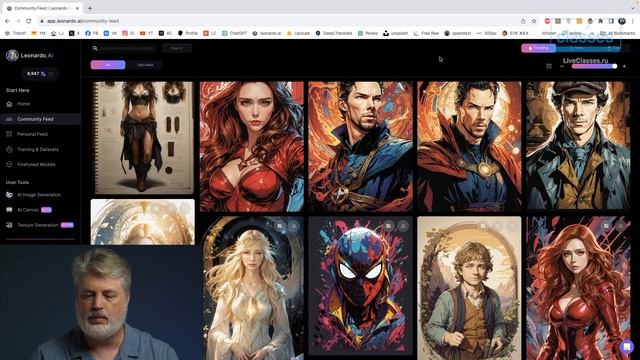640x360 pixels.
Task: Open the FB Facebook bookmark
Action: point(91,33)
